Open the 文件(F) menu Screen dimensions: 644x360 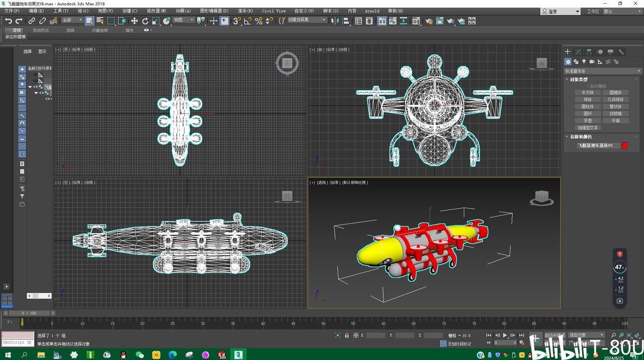[12, 11]
